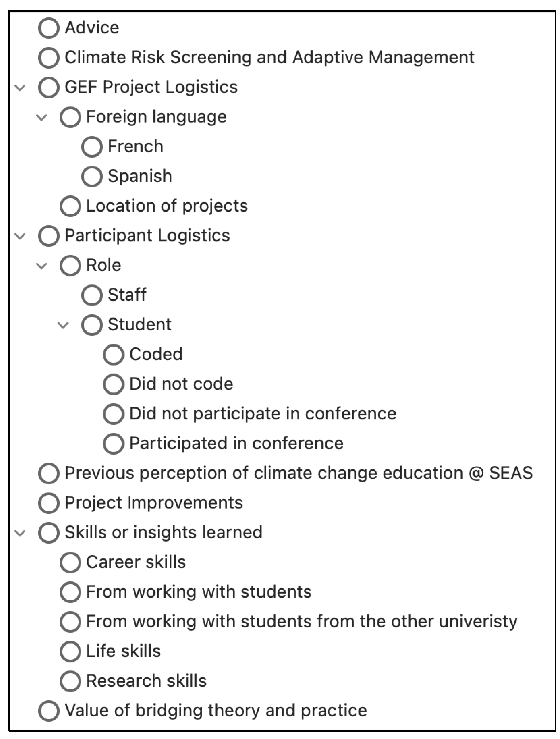Collapse the Skills or insights learned node

coord(20,533)
